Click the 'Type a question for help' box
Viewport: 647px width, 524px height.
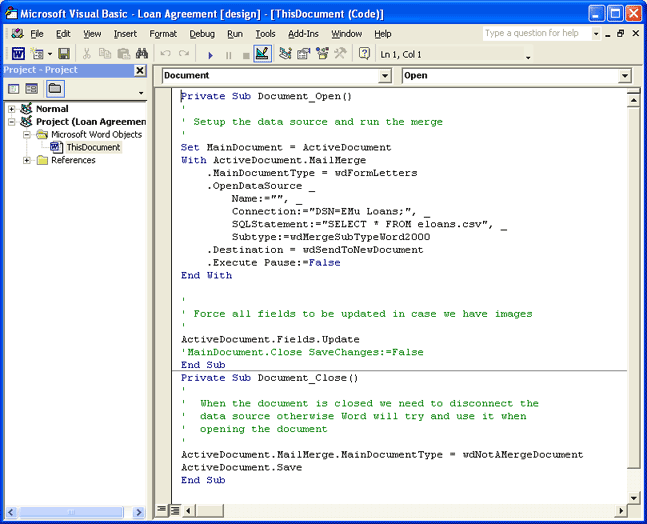(535, 34)
